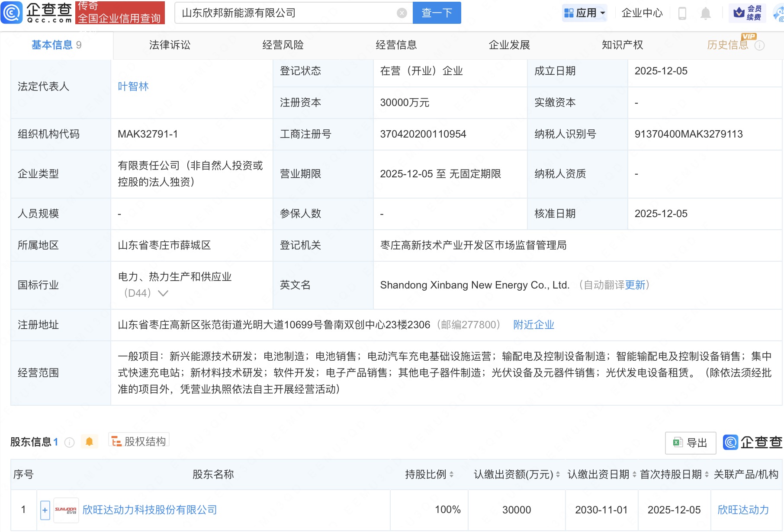
Task: Sort table by 持股比例 column
Action: (x=452, y=474)
